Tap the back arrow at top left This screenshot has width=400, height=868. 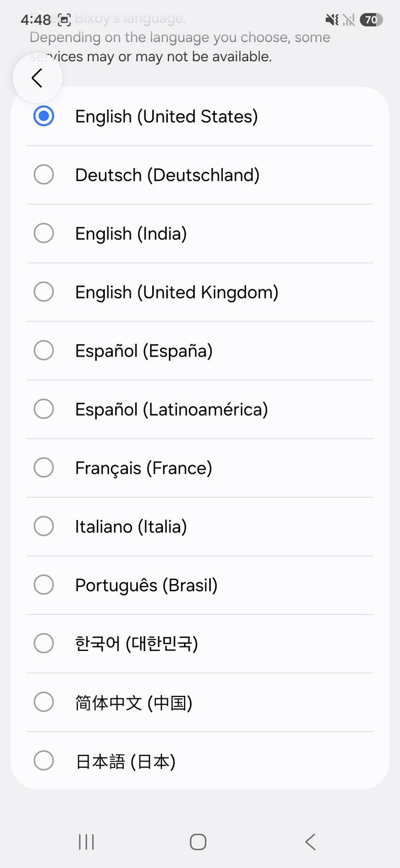point(37,78)
